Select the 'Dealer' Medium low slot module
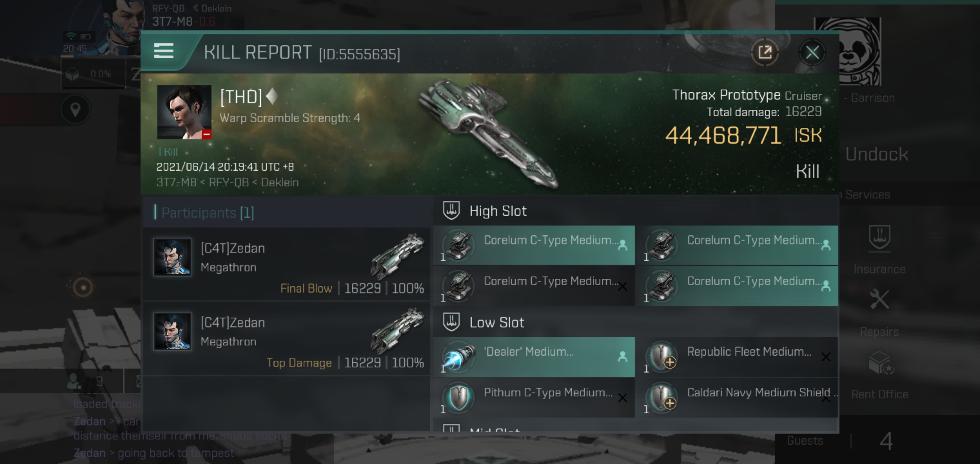 click(534, 357)
